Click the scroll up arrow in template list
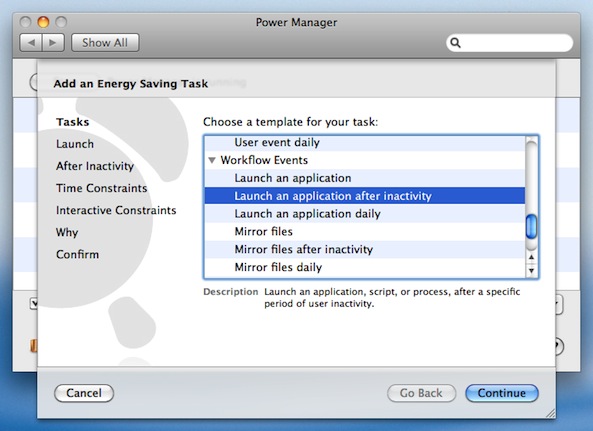The image size is (593, 431). click(x=531, y=257)
